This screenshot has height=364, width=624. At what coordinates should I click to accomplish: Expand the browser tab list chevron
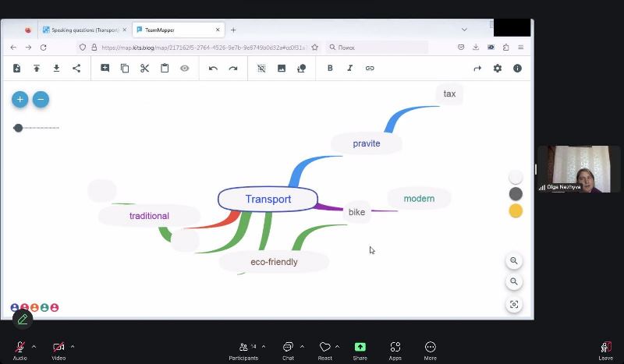[x=464, y=30]
